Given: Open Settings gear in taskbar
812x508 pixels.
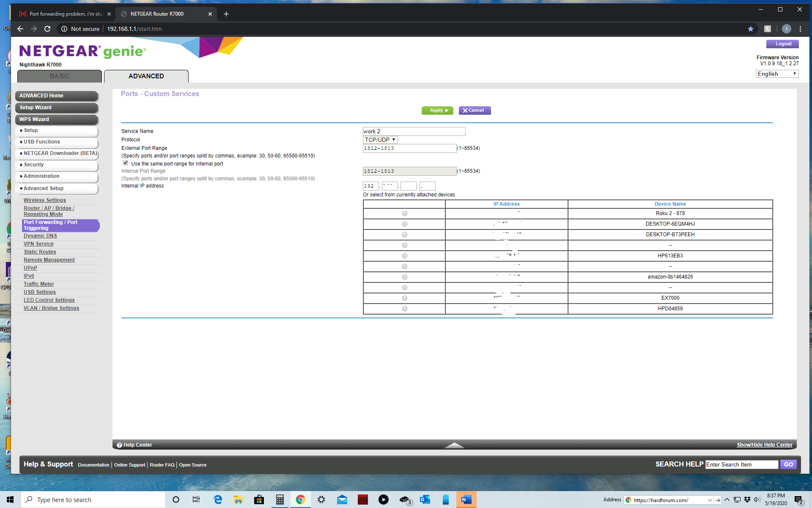Looking at the screenshot, I should [x=321, y=500].
